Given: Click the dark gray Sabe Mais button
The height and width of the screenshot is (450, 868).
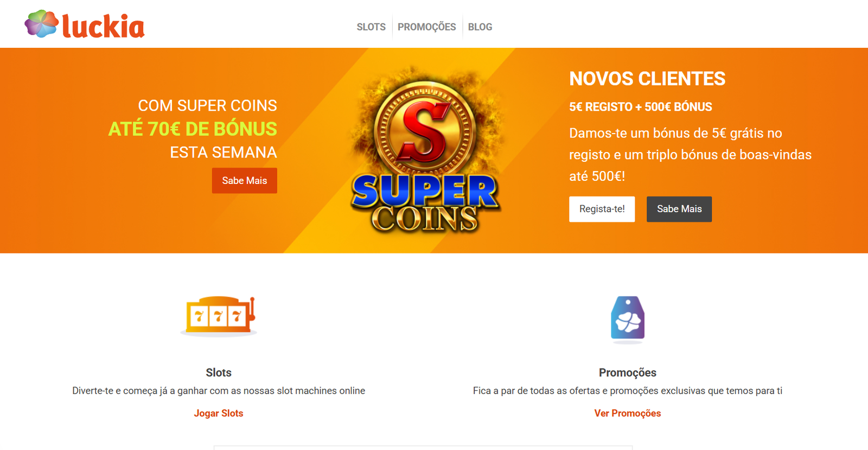Looking at the screenshot, I should pyautogui.click(x=679, y=209).
